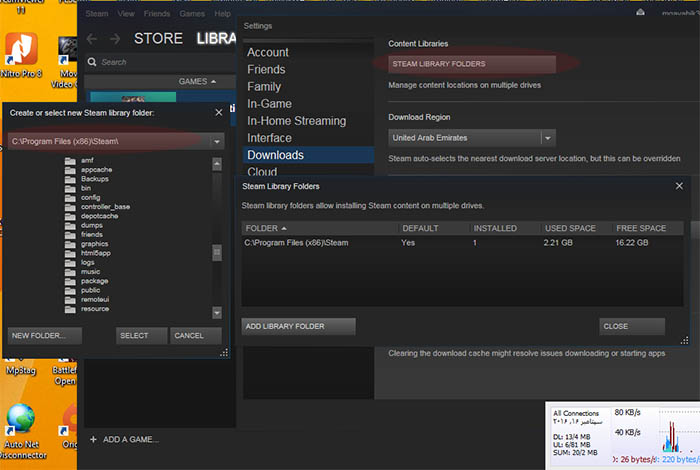
Task: Click the library search magnifier icon
Action: tap(92, 62)
